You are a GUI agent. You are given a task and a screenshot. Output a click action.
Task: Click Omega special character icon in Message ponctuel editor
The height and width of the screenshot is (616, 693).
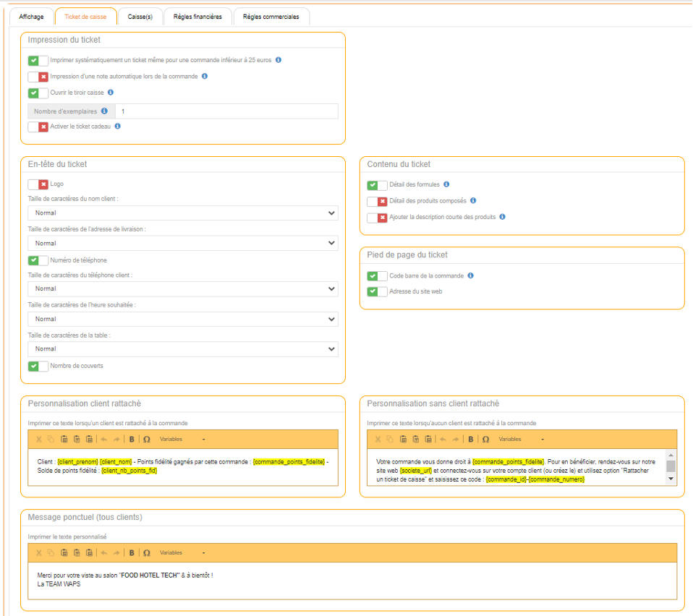click(147, 553)
